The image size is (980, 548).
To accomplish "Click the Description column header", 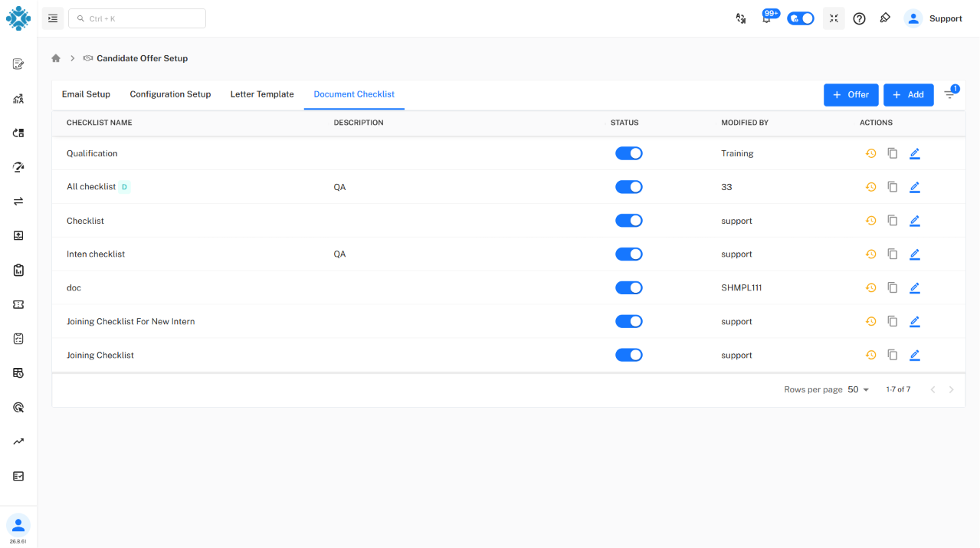I will coord(359,123).
